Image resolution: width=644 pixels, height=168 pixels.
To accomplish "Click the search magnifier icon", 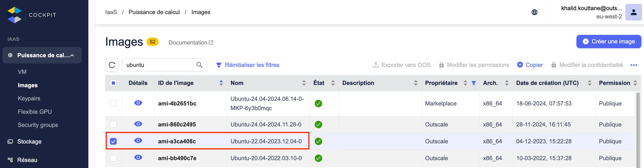I will tap(199, 65).
